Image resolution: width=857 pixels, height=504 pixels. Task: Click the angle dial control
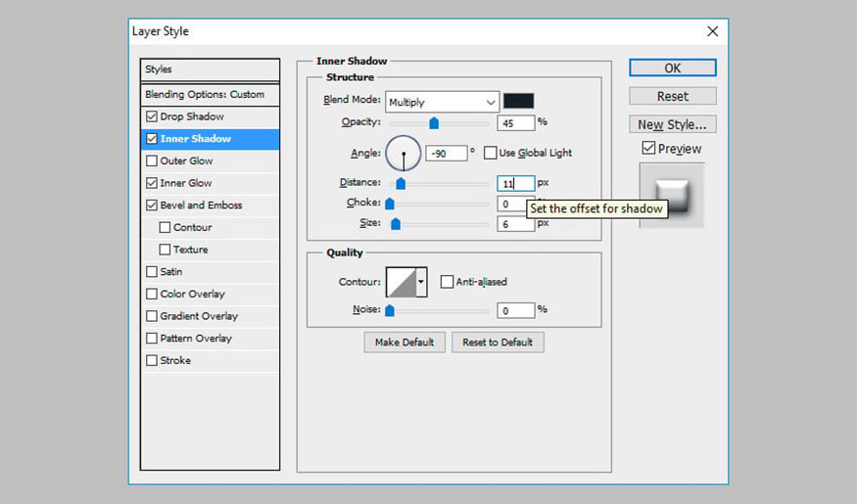coord(404,154)
